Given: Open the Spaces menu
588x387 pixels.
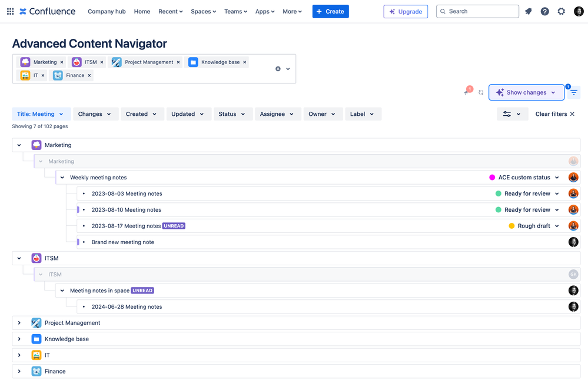Looking at the screenshot, I should [203, 11].
